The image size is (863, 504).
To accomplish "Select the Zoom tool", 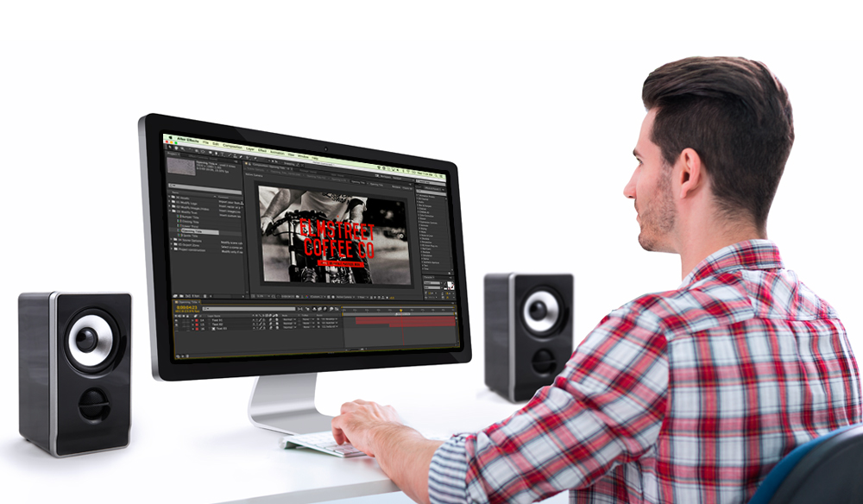I will [182, 148].
